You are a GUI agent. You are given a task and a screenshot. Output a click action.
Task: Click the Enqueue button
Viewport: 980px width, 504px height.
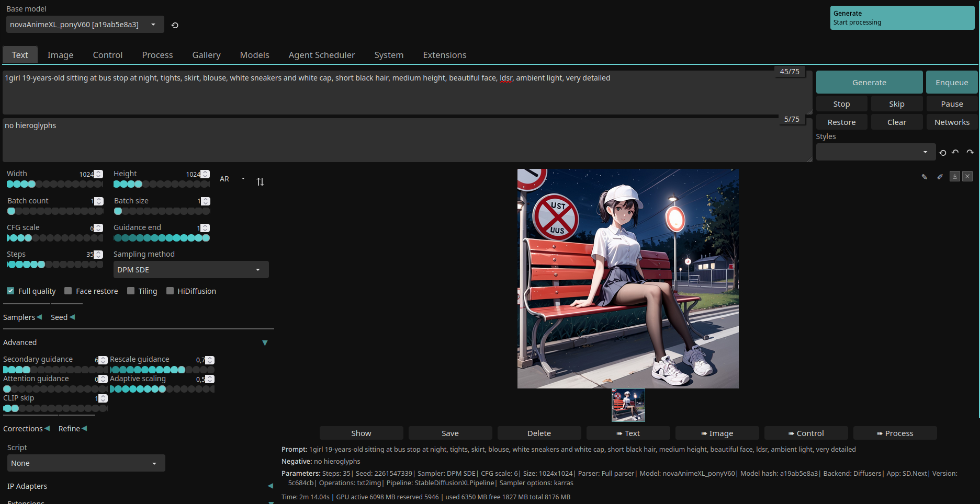point(951,83)
